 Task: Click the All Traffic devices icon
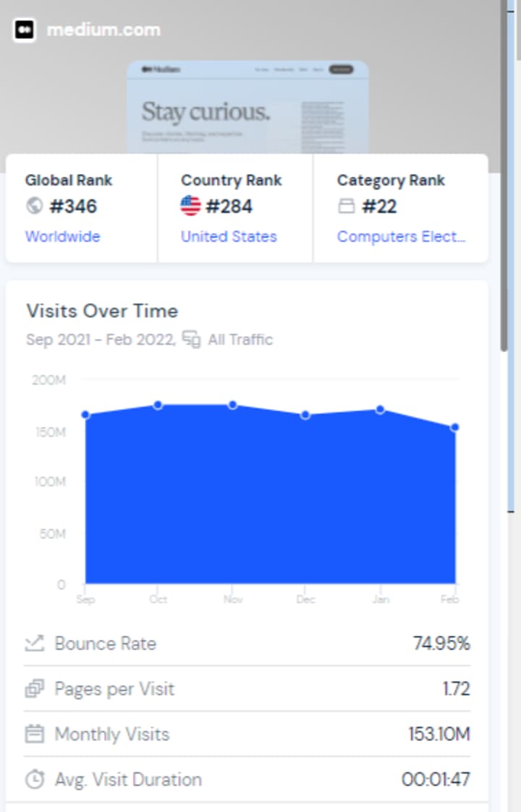191,340
